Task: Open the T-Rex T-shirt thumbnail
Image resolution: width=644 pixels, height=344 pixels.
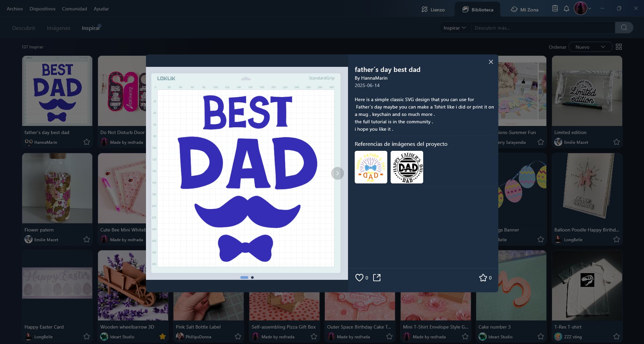Action: 587,285
